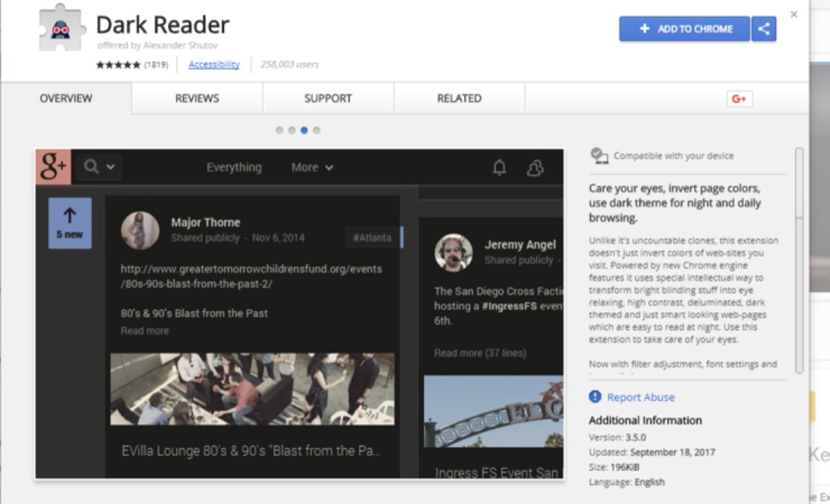This screenshot has height=504, width=830.
Task: Expand the More dropdown in screenshot
Action: (x=312, y=167)
